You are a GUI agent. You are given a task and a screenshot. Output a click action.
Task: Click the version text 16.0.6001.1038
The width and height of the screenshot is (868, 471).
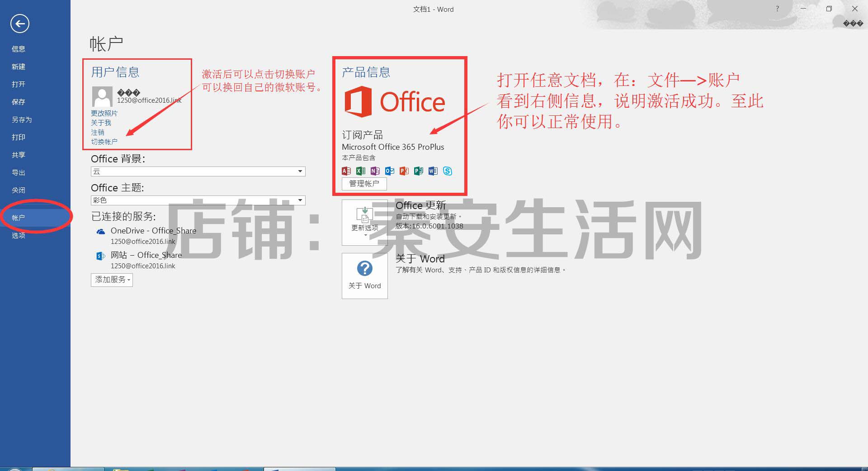[438, 226]
